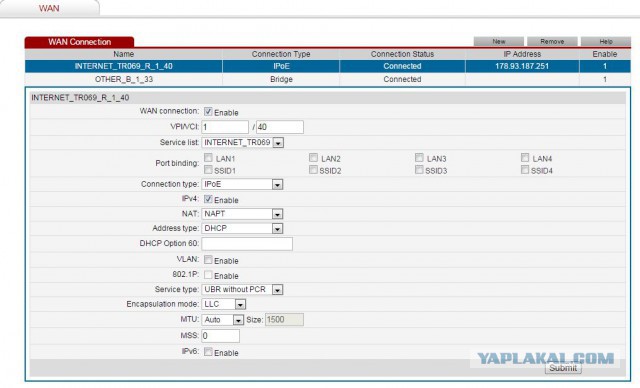Check the LAN2 port binding box
The image size is (640, 388).
click(x=313, y=157)
